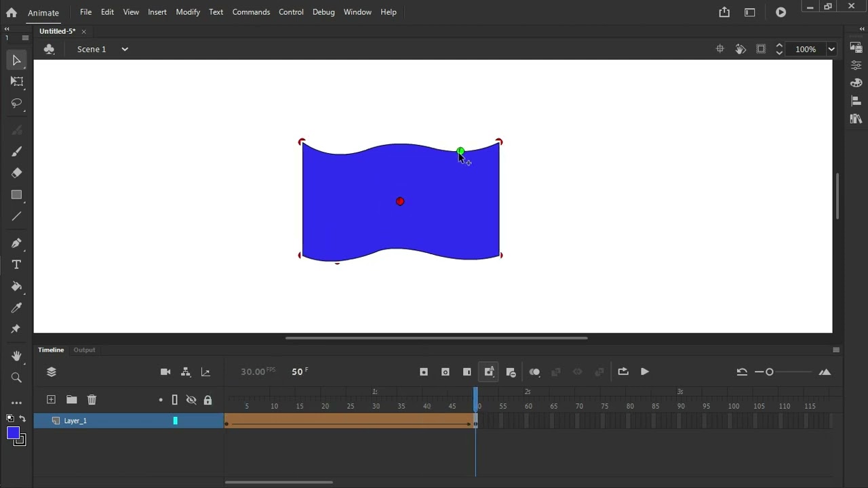Toggle Clip content outside the stage
Viewport: 868px width, 488px height.
761,49
